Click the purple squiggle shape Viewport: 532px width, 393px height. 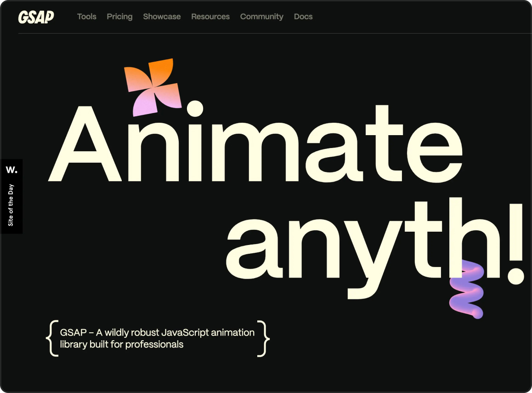(x=467, y=289)
